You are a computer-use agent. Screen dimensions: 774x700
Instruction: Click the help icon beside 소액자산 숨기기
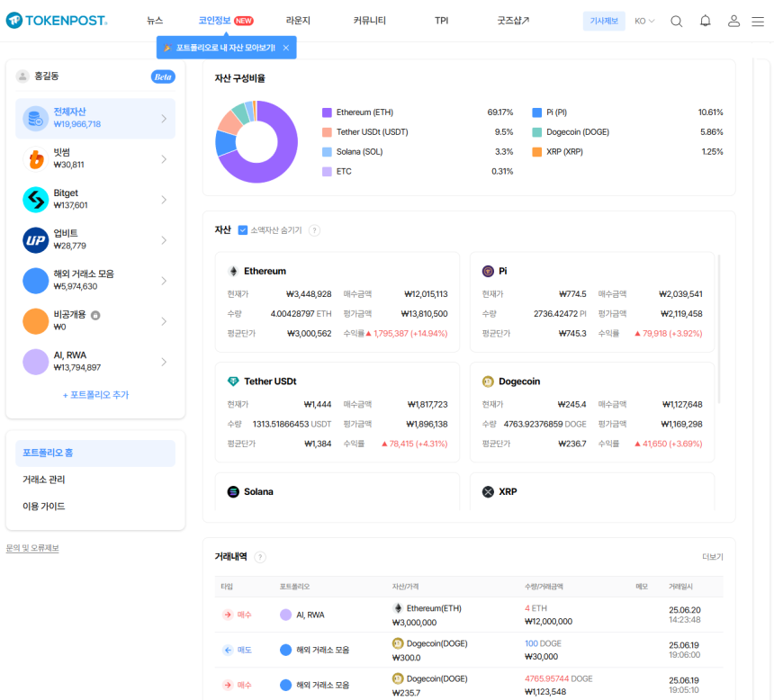click(314, 230)
